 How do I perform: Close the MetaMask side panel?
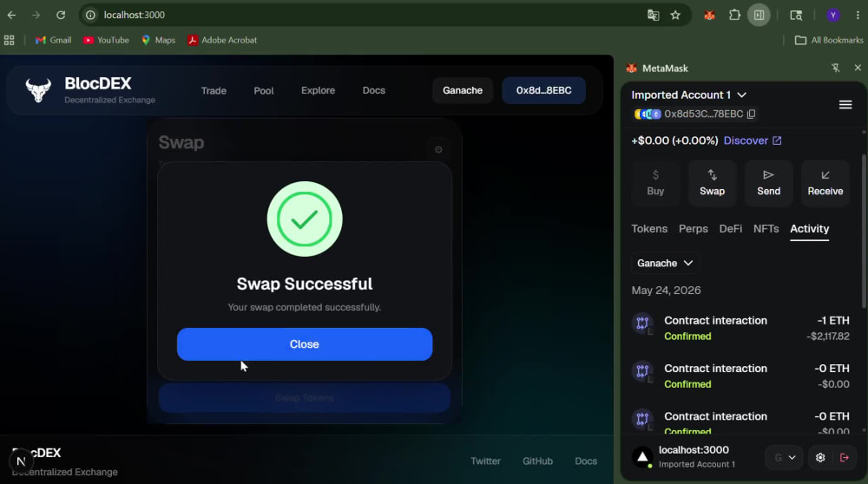click(x=858, y=68)
